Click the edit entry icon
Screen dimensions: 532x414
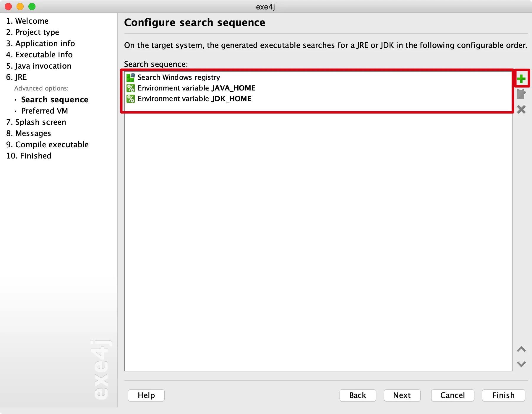click(521, 94)
